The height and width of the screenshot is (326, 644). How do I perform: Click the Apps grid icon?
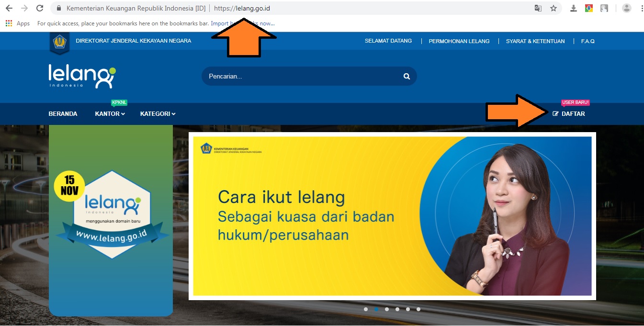[x=8, y=23]
